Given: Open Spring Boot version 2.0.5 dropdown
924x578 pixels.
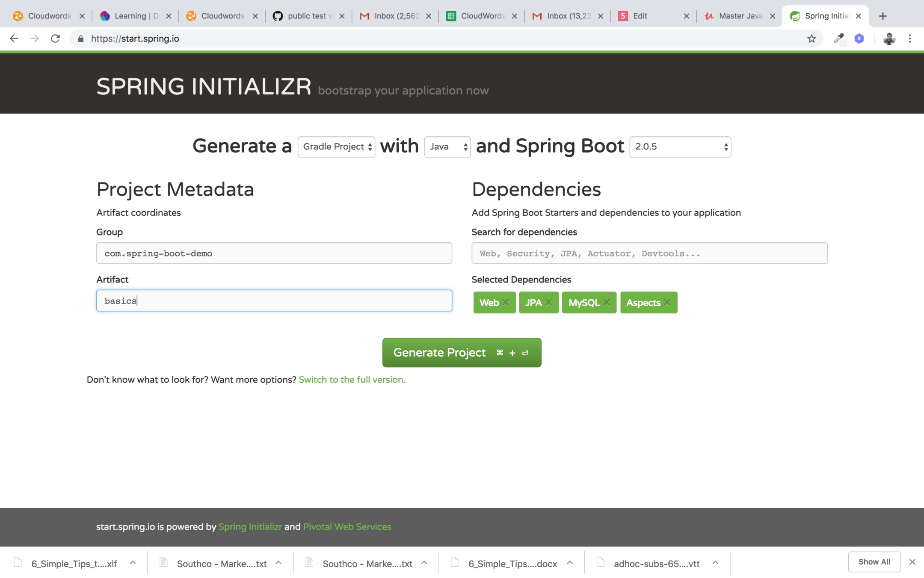Looking at the screenshot, I should click(x=680, y=147).
